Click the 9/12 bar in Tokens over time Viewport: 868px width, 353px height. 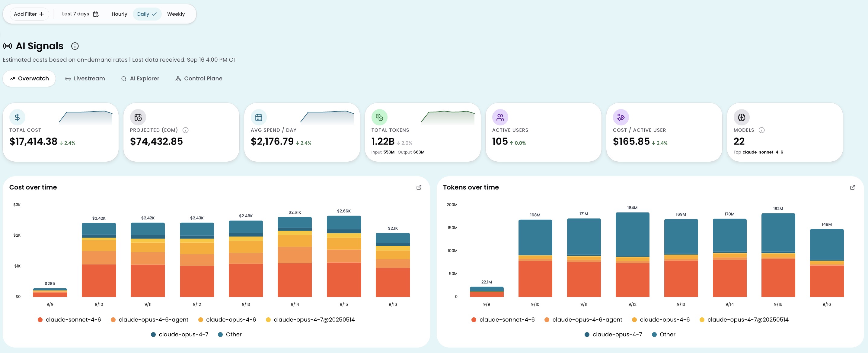[x=632, y=255]
